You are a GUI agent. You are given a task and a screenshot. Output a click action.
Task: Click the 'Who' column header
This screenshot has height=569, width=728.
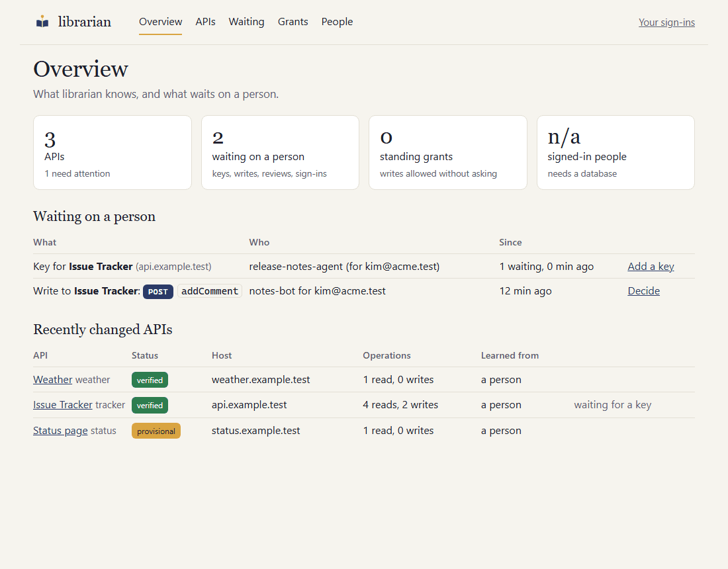(259, 242)
